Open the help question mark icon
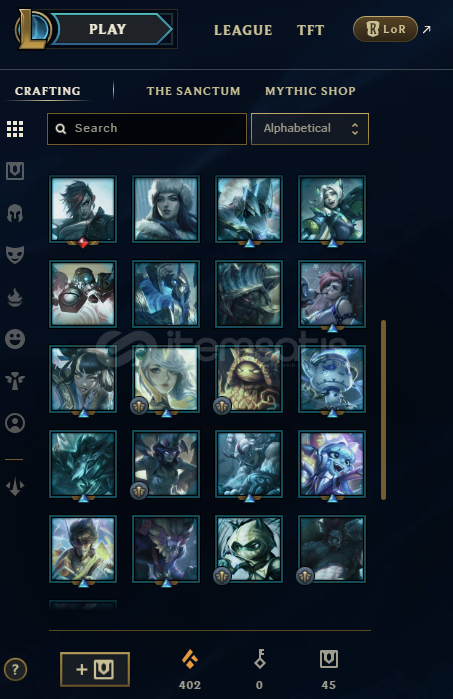 click(15, 669)
